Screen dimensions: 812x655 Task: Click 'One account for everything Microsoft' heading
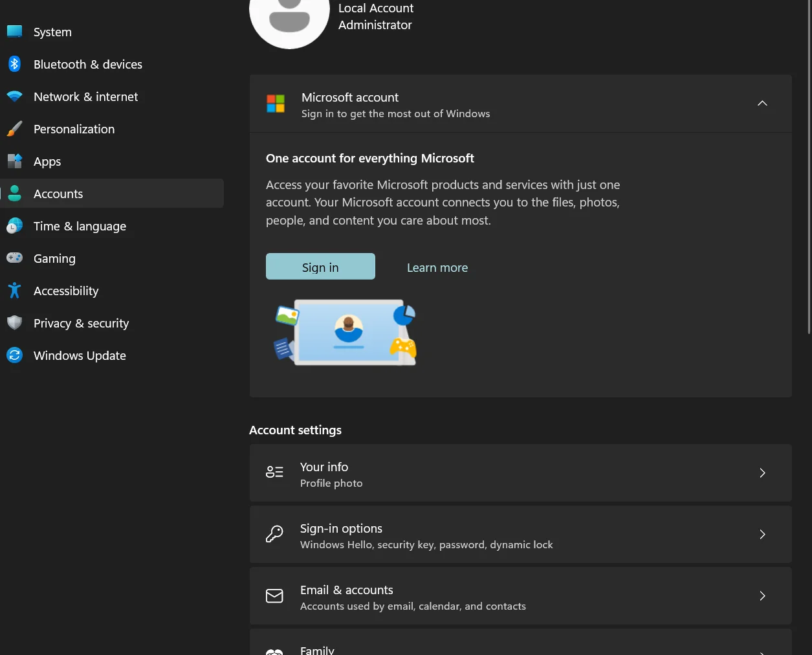(x=370, y=158)
